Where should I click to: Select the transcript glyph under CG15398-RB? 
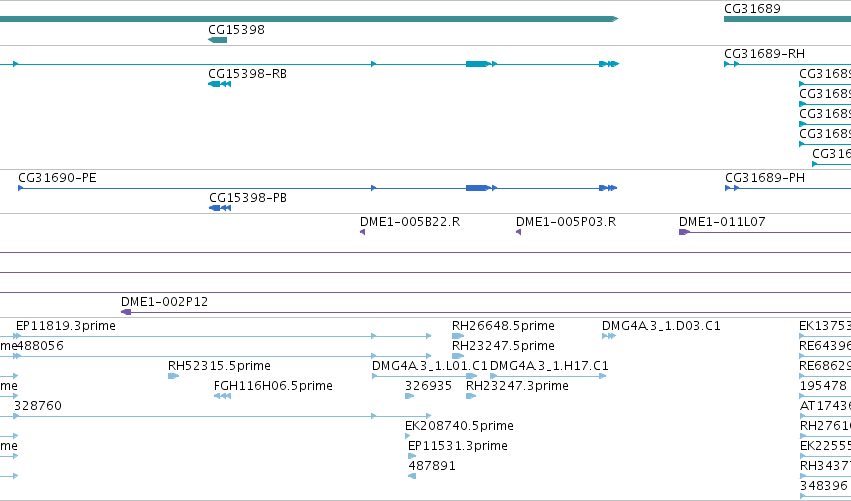(x=220, y=84)
